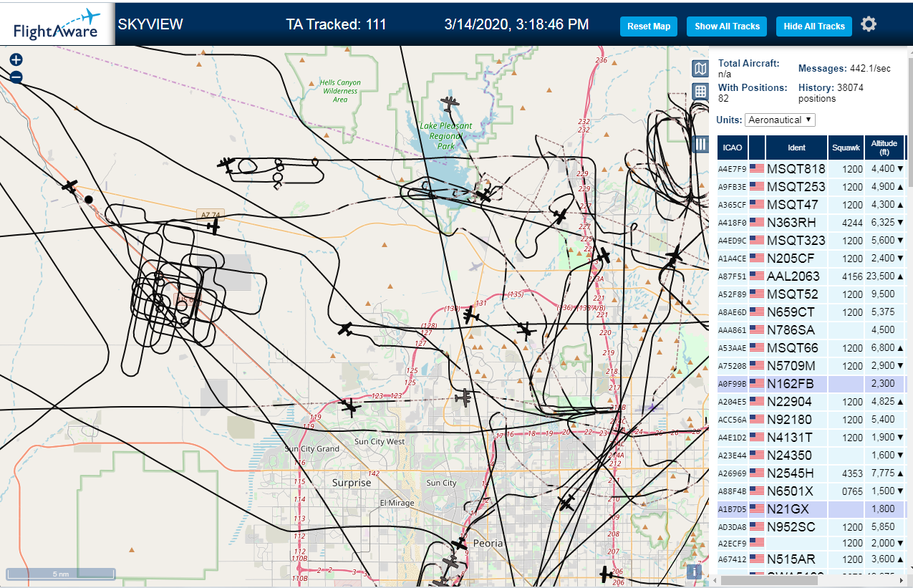This screenshot has height=588, width=913.
Task: Sort table by ICAO column header
Action: 733,148
